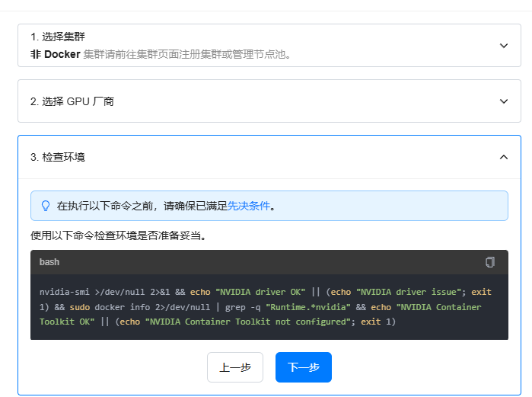
Task: Copy the bash command with copy icon
Action: click(x=490, y=262)
